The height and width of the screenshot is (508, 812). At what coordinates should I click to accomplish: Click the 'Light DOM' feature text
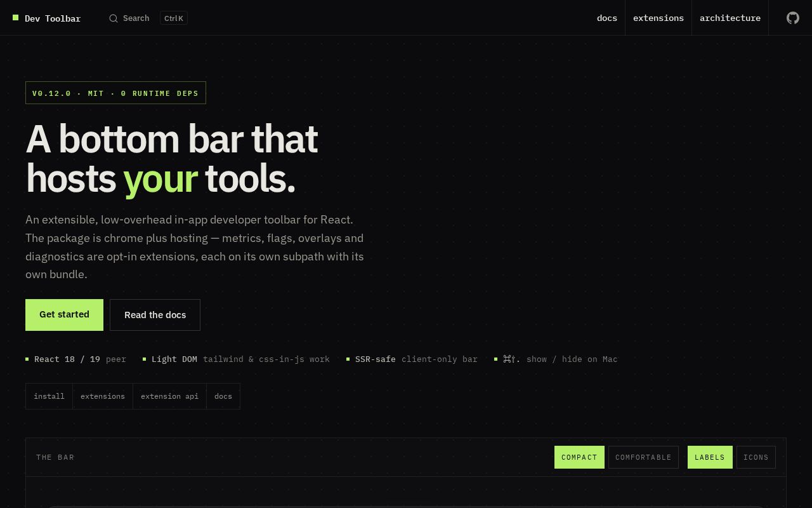click(174, 359)
